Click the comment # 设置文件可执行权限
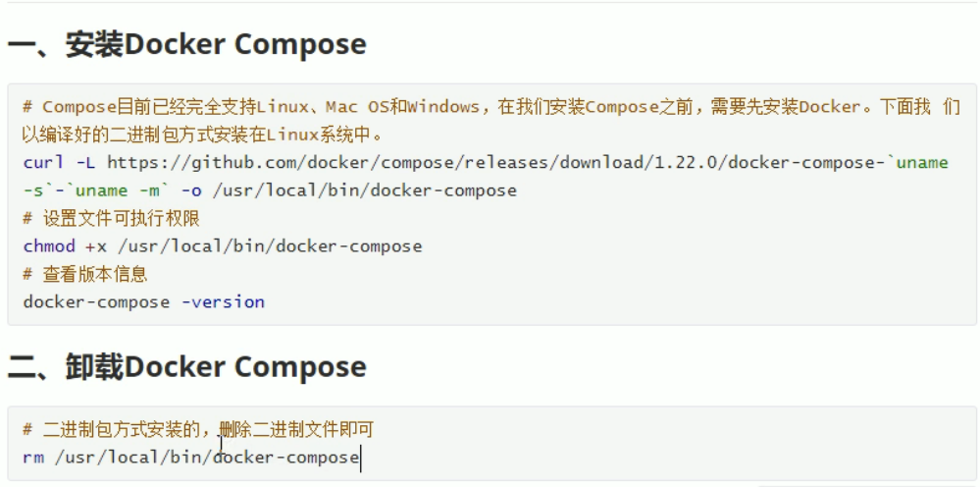980x487 pixels. (111, 219)
